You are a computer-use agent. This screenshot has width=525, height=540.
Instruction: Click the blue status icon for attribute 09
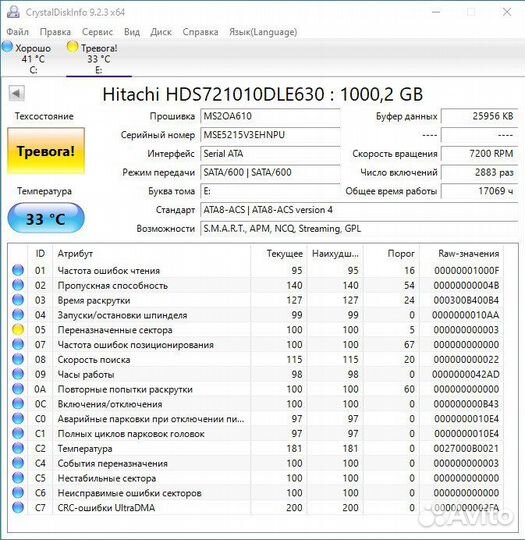tap(18, 374)
